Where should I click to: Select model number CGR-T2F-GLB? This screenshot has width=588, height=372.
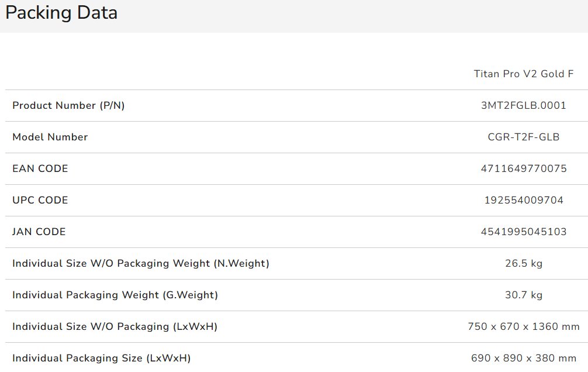coord(524,137)
